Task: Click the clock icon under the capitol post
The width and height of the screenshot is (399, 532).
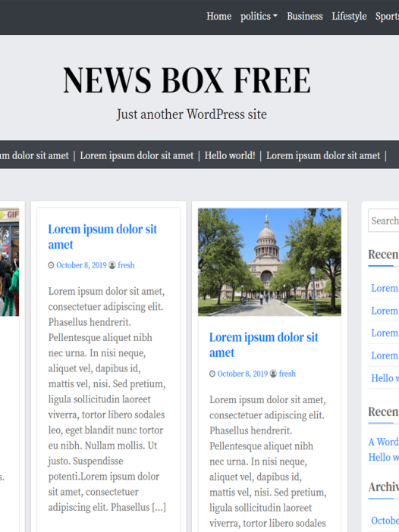Action: click(x=212, y=374)
